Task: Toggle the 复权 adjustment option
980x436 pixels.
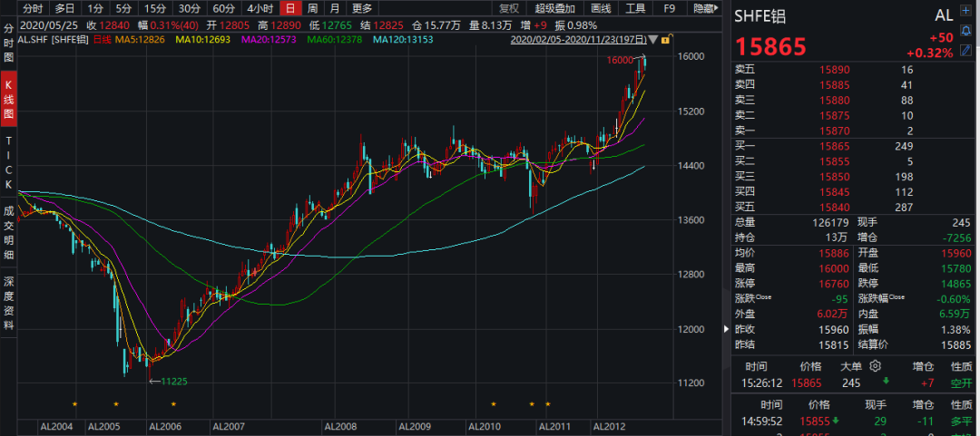Action: pos(509,8)
